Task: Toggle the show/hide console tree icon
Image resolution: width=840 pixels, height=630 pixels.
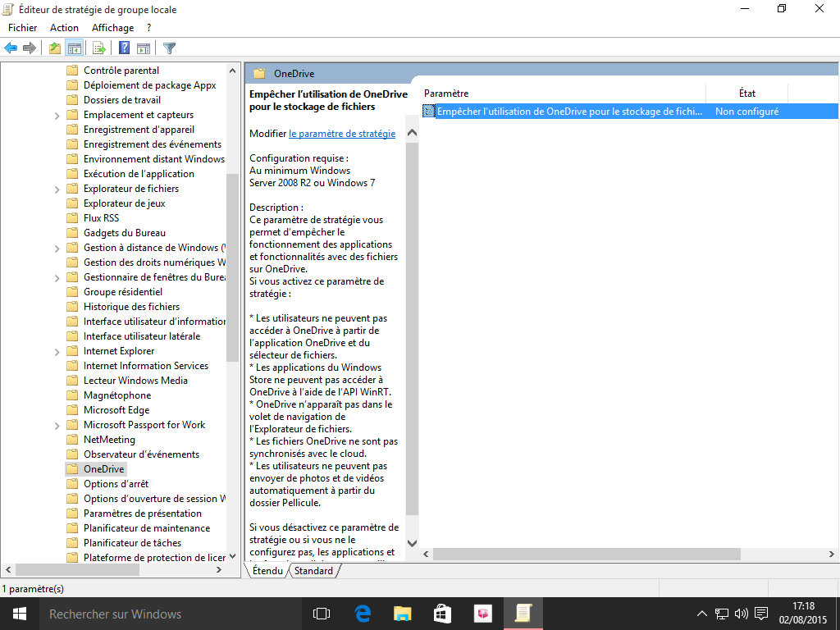Action: coord(74,48)
